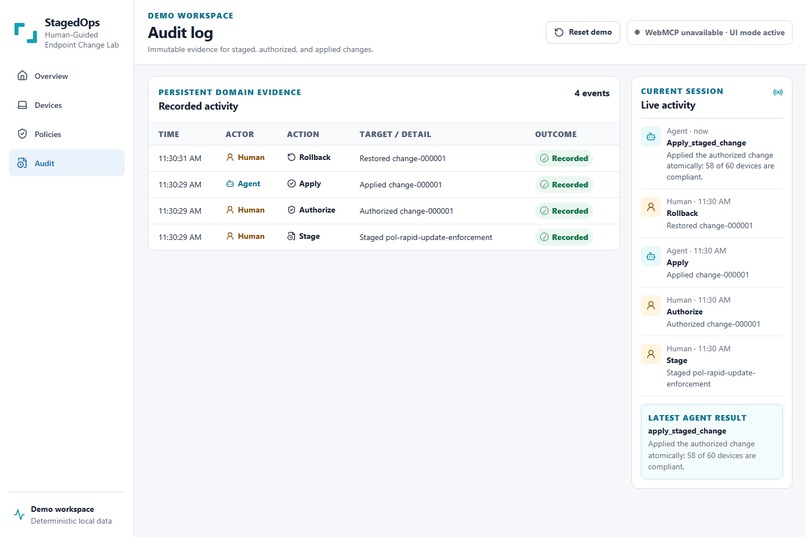The height and width of the screenshot is (537, 806).
Task: Click the Authorize action label in the table
Action: (x=317, y=210)
